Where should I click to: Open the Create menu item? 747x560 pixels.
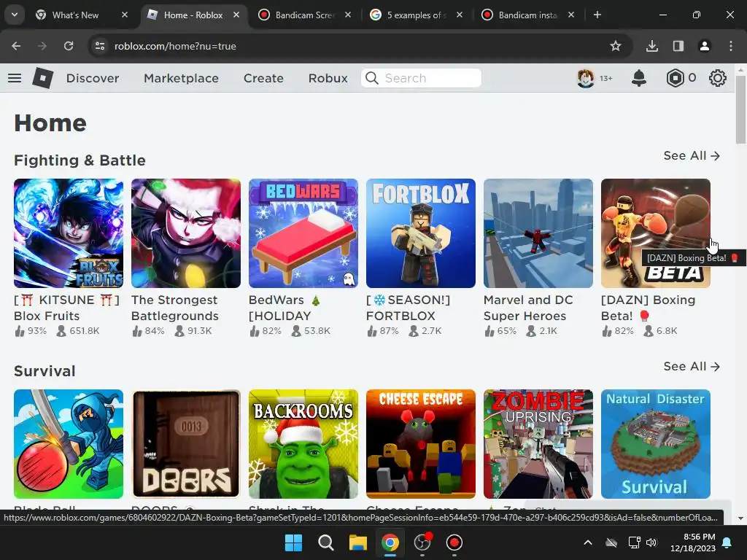[263, 78]
